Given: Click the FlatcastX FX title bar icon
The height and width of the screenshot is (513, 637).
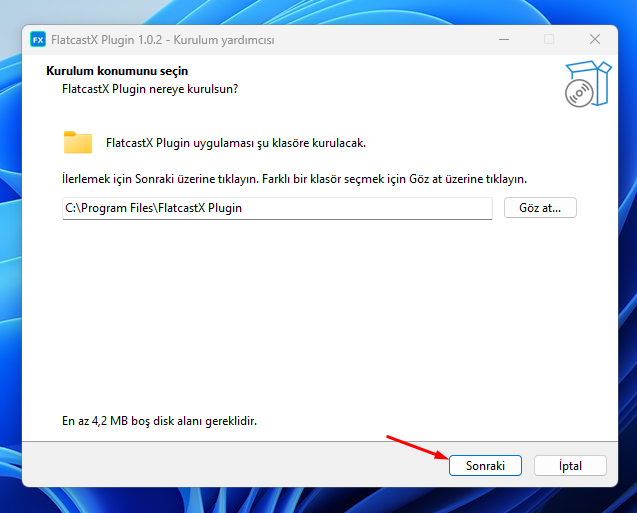Looking at the screenshot, I should (38, 40).
